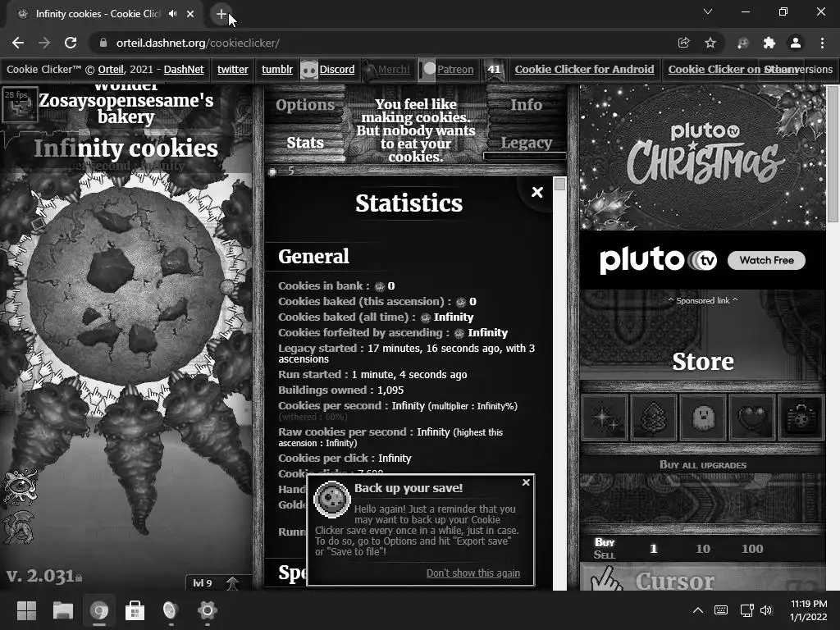The width and height of the screenshot is (840, 630).
Task: Select Sell mode in store
Action: [605, 555]
